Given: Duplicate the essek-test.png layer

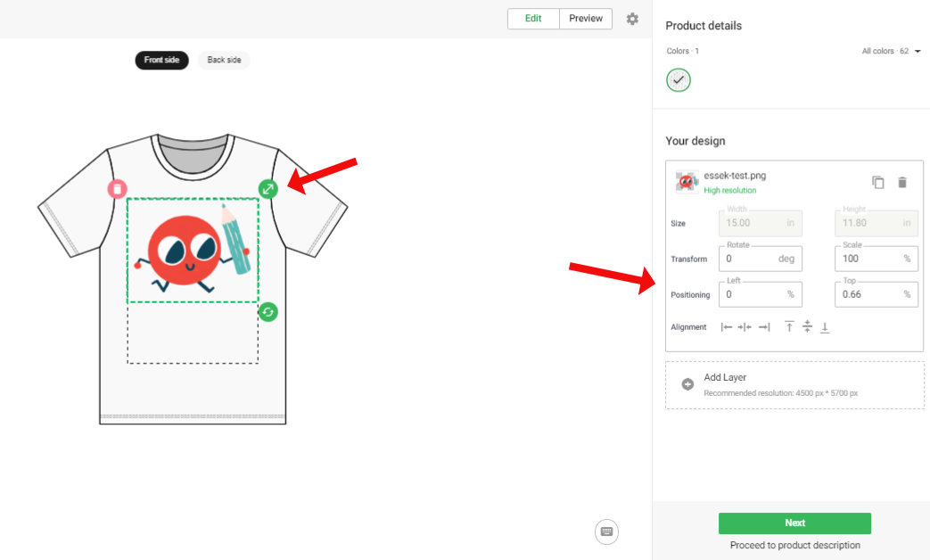Looking at the screenshot, I should [877, 182].
